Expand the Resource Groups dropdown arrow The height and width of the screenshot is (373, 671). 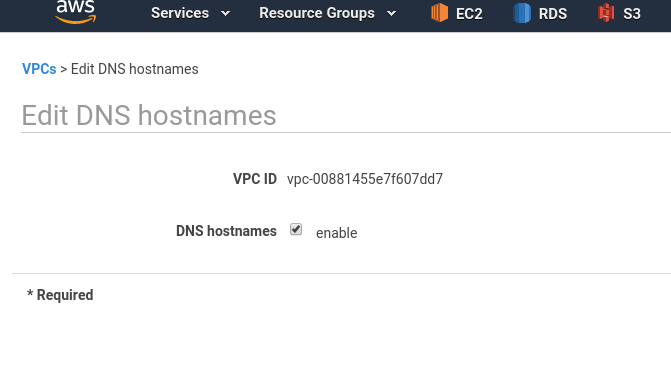(391, 14)
